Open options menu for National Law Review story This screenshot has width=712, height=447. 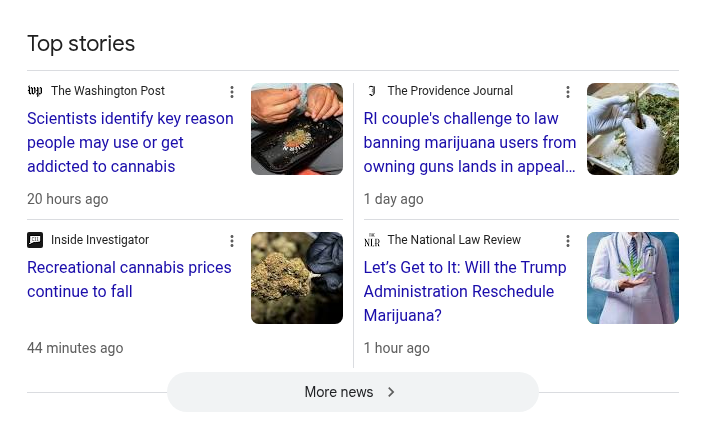[x=568, y=241]
